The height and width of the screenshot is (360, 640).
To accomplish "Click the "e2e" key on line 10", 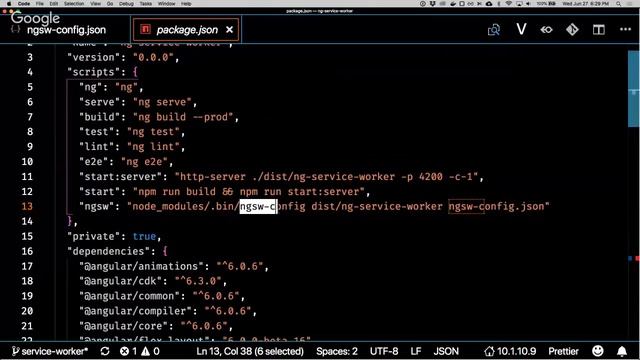I will pyautogui.click(x=94, y=162).
